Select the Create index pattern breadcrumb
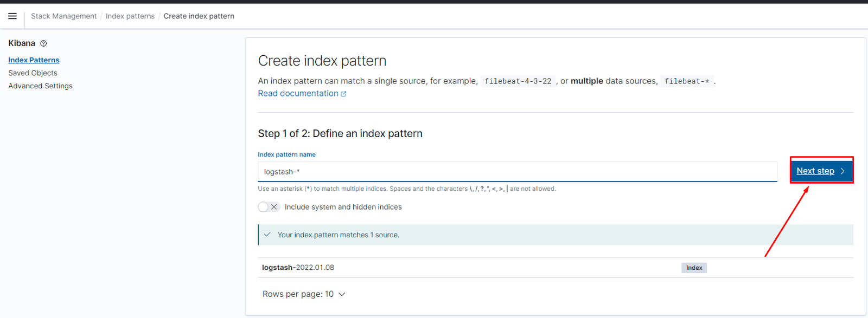Screen dimensions: 868x318 pyautogui.click(x=199, y=16)
